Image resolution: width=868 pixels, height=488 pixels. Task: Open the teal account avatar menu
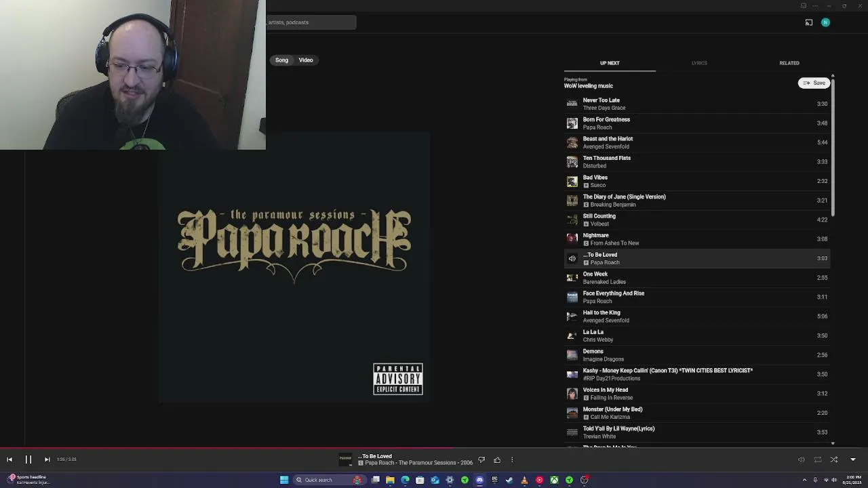click(825, 22)
